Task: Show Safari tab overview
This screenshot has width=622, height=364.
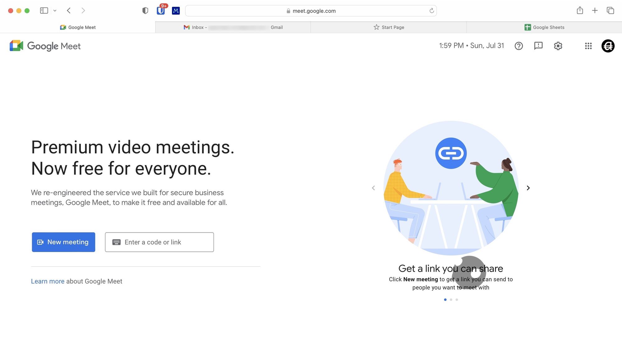Action: [x=610, y=11]
